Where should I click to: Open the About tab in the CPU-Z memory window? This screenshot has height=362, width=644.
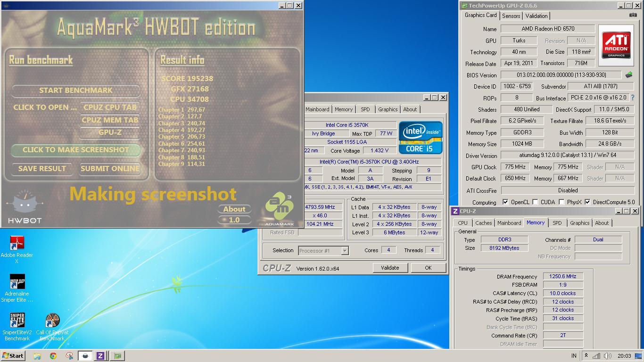[602, 223]
